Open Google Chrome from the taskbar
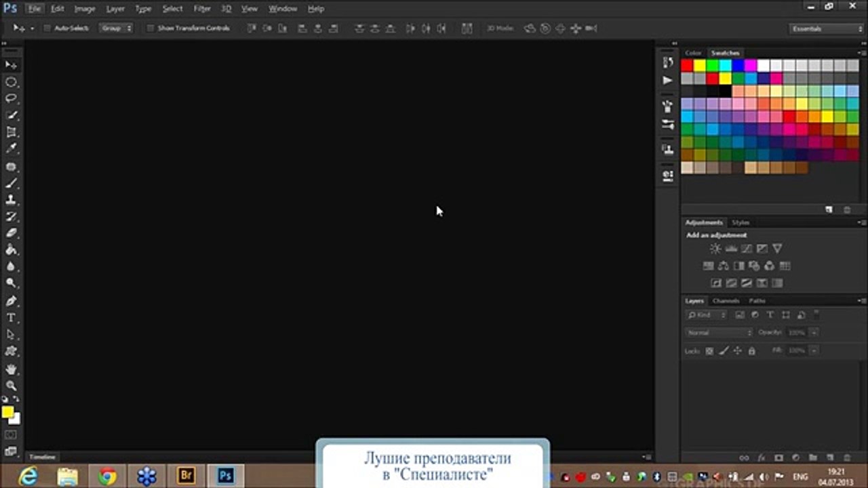Viewport: 868px width, 488px height. point(107,476)
